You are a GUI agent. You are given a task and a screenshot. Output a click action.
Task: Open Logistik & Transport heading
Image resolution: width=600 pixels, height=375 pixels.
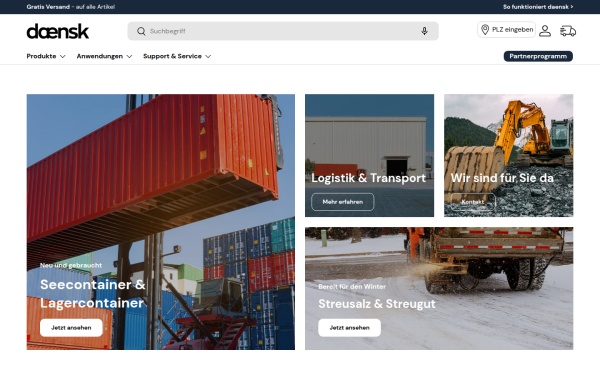pos(368,178)
